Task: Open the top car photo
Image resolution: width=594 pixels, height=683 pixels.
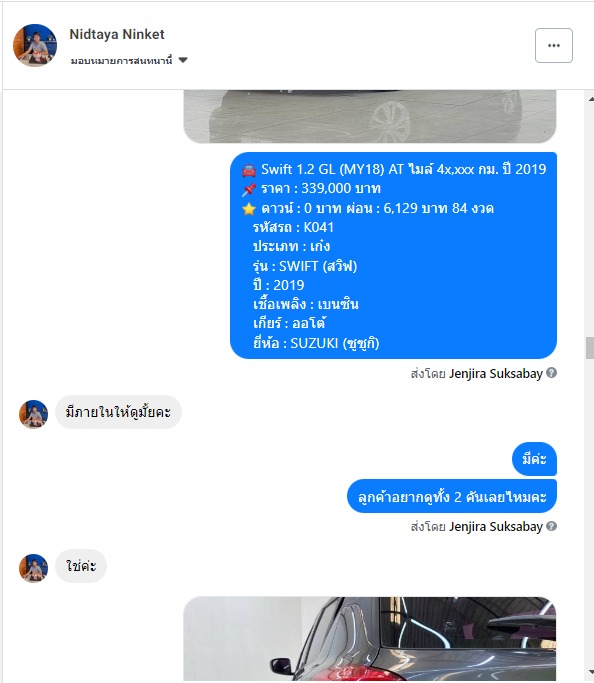Action: 370,116
